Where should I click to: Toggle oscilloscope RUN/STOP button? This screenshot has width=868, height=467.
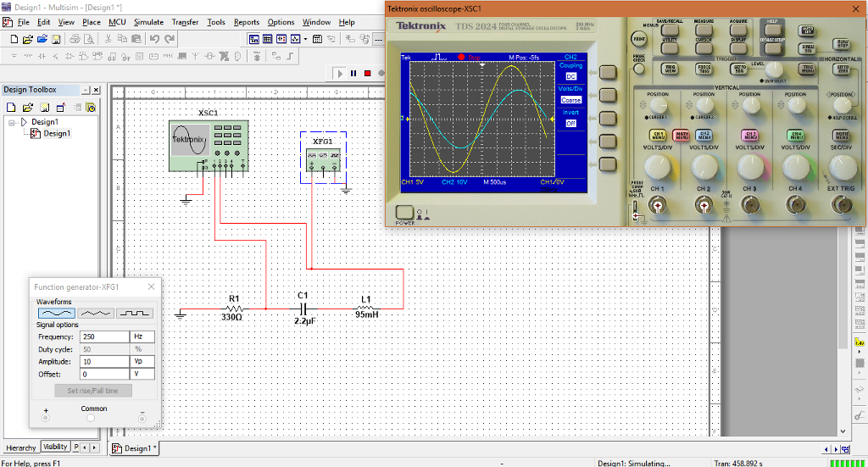pyautogui.click(x=842, y=44)
